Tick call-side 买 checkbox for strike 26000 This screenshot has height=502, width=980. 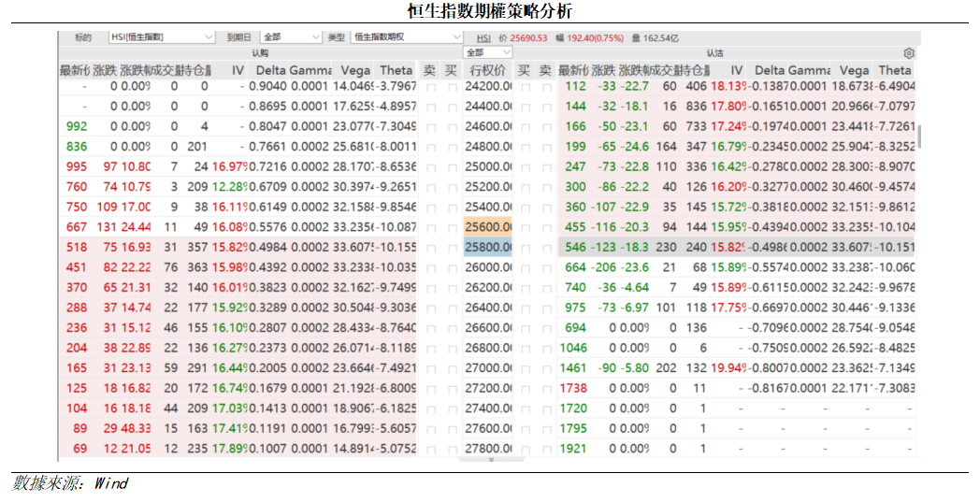click(453, 266)
